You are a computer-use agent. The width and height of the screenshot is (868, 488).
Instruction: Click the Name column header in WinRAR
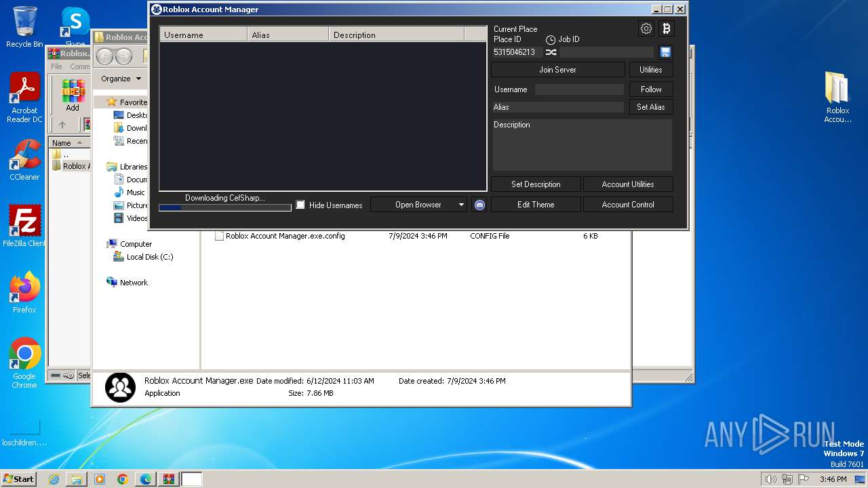pyautogui.click(x=69, y=143)
